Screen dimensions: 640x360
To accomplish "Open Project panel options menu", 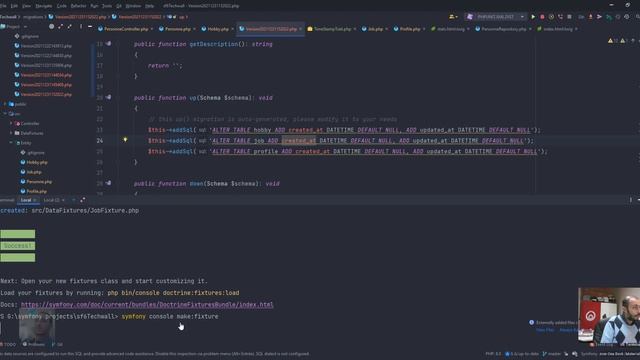I will click(x=81, y=27).
